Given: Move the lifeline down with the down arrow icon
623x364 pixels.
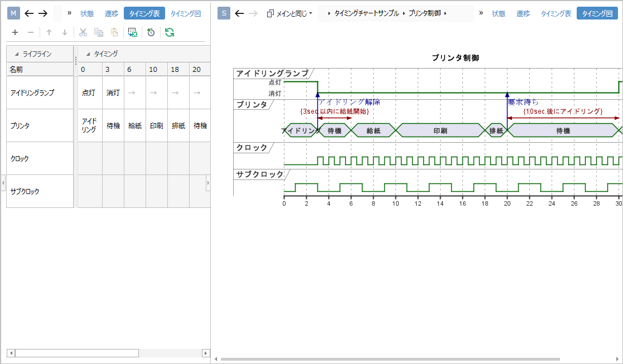Looking at the screenshot, I should pos(63,32).
